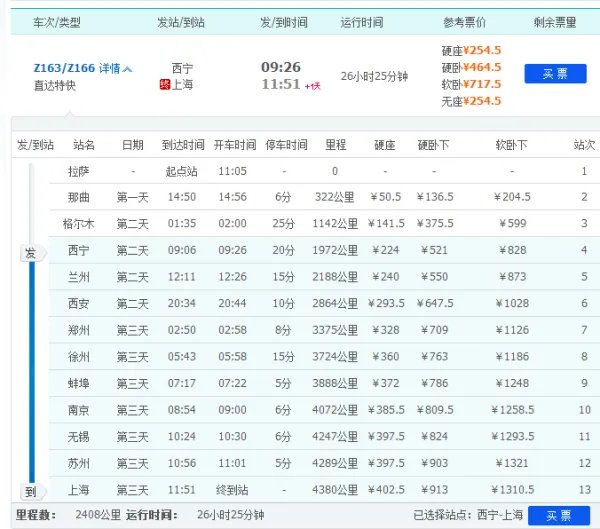Viewport: 600px width, 529px height.
Task: Click the 无锡 station name
Action: [78, 436]
